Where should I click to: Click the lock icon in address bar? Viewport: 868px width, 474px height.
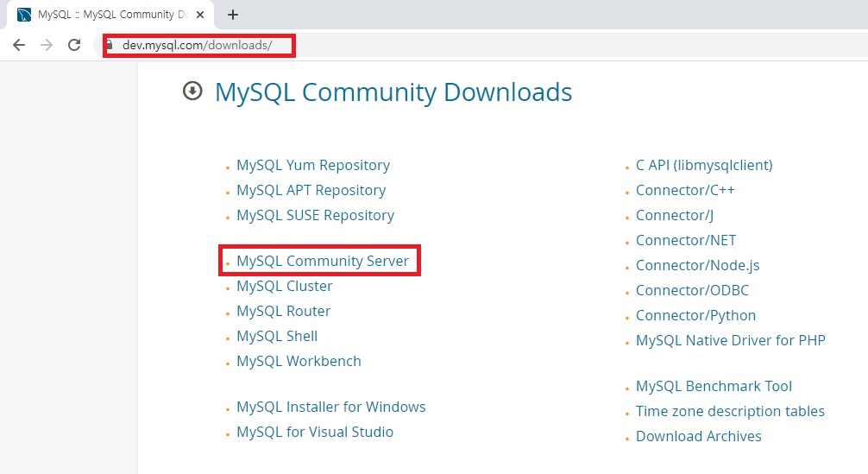pos(110,45)
